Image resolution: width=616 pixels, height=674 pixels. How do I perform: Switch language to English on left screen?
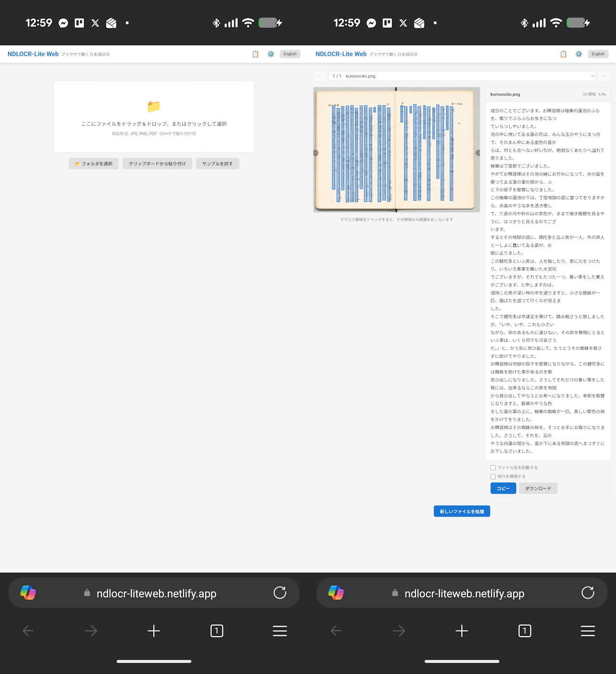290,54
